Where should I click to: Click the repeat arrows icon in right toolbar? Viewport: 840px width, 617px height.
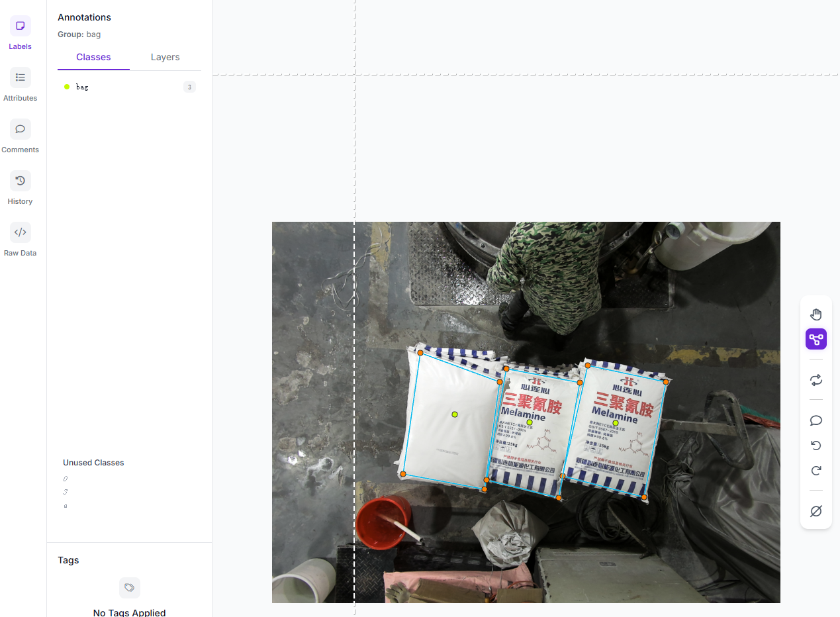(x=816, y=380)
